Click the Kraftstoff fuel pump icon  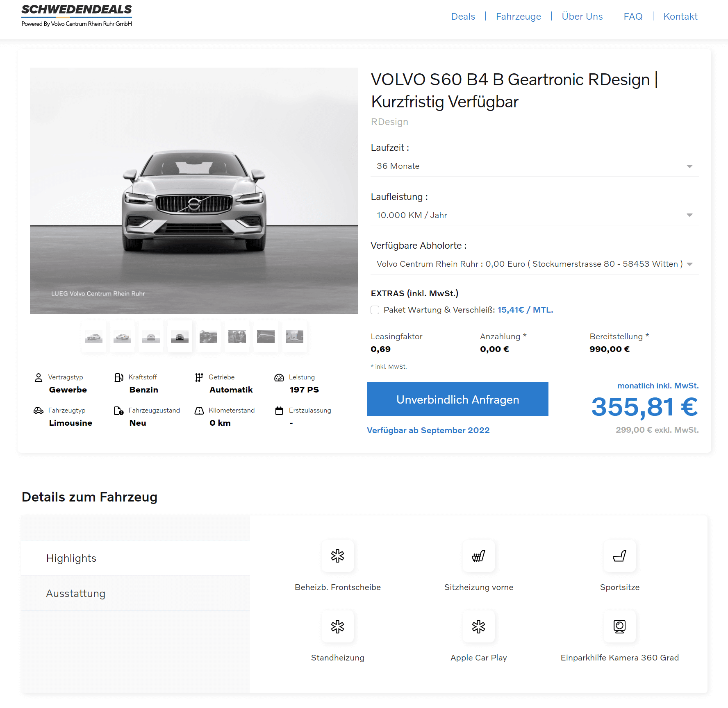pyautogui.click(x=119, y=377)
